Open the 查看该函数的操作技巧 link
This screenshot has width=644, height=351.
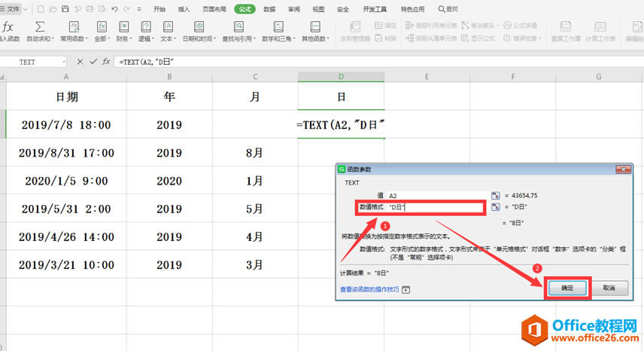369,289
